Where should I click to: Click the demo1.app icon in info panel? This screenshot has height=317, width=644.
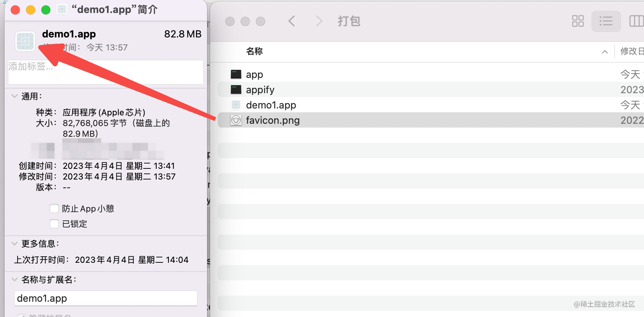coord(25,41)
